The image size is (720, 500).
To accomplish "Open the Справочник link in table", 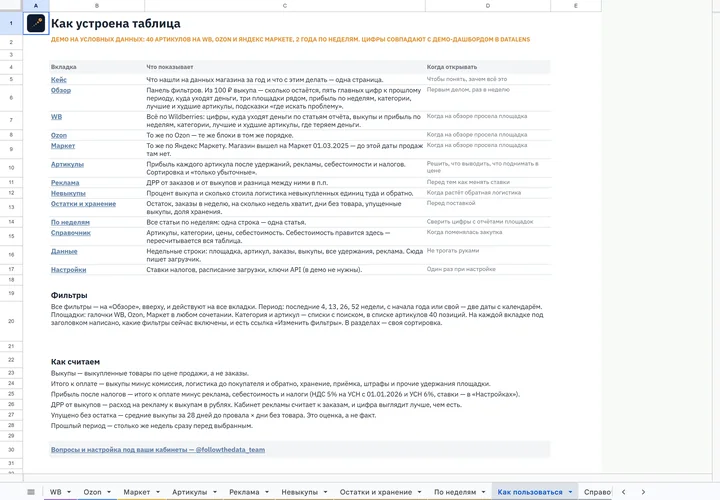I will (x=71, y=233).
